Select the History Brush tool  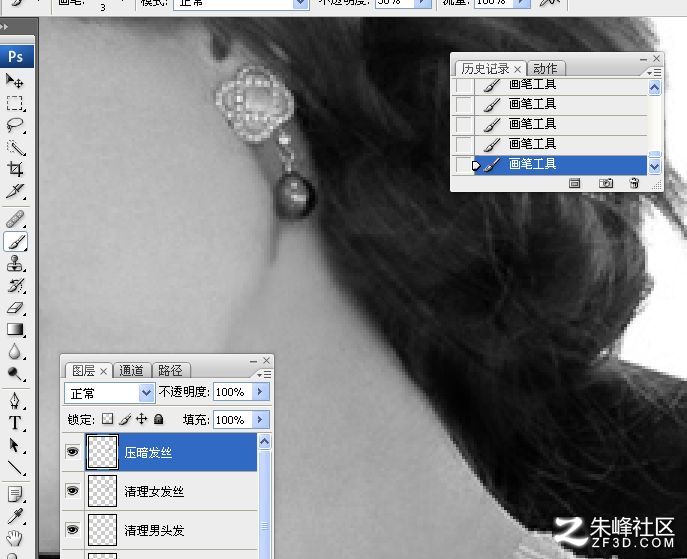[15, 286]
